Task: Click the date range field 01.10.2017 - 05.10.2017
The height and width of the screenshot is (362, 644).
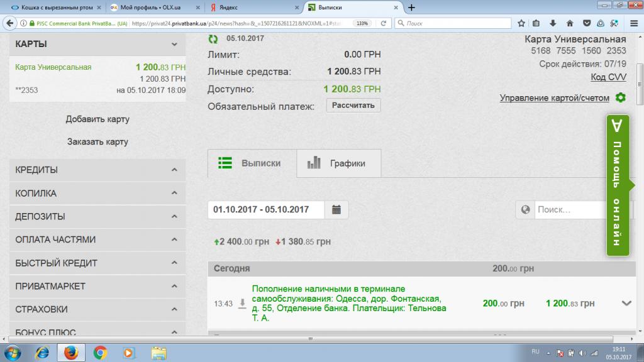Action: [x=266, y=210]
